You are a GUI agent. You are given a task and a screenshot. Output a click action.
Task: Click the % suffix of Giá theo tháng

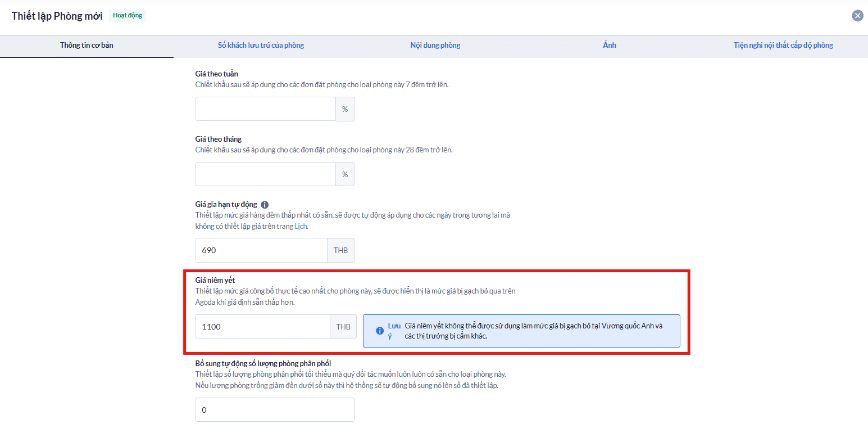pos(345,174)
